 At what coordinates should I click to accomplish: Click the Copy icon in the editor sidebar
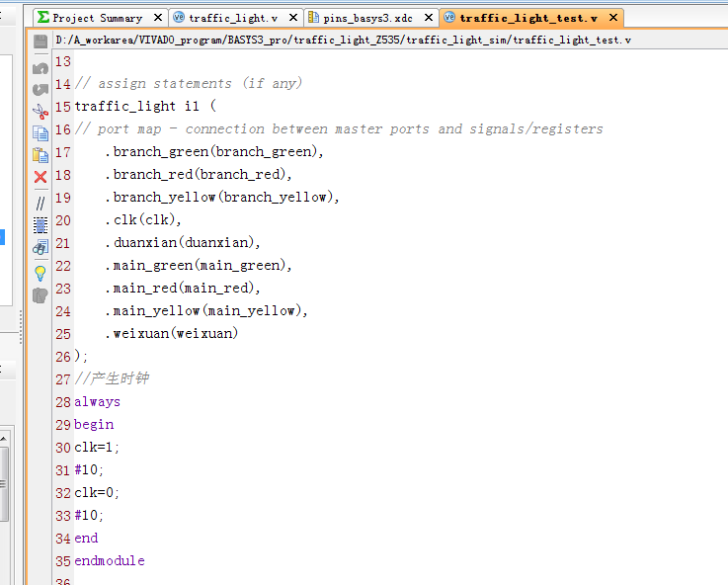[40, 133]
